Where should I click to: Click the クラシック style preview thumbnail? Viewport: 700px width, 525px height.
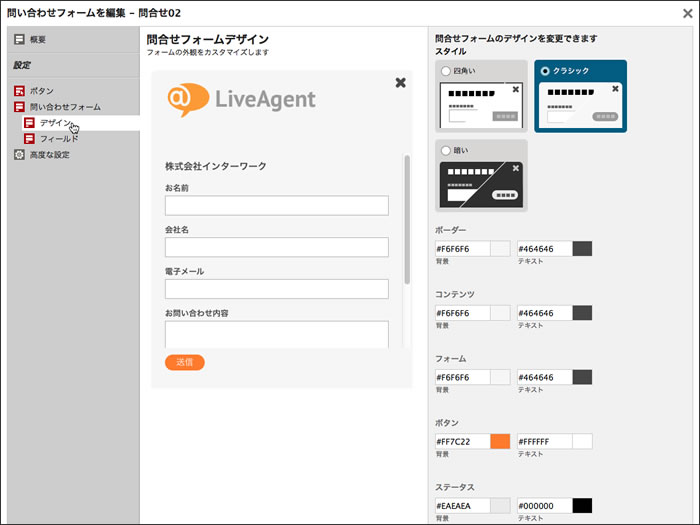tap(580, 105)
